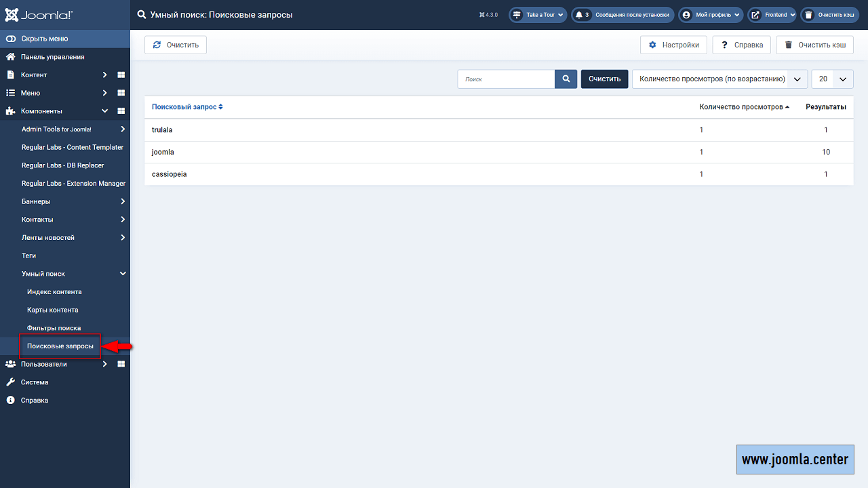
Task: Click the Настройки toolbar button
Action: point(673,45)
